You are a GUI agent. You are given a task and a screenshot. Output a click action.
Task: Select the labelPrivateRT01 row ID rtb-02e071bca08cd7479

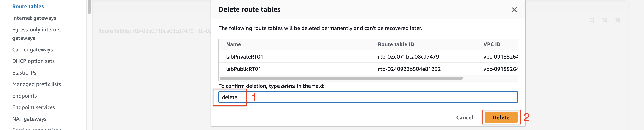pos(408,57)
